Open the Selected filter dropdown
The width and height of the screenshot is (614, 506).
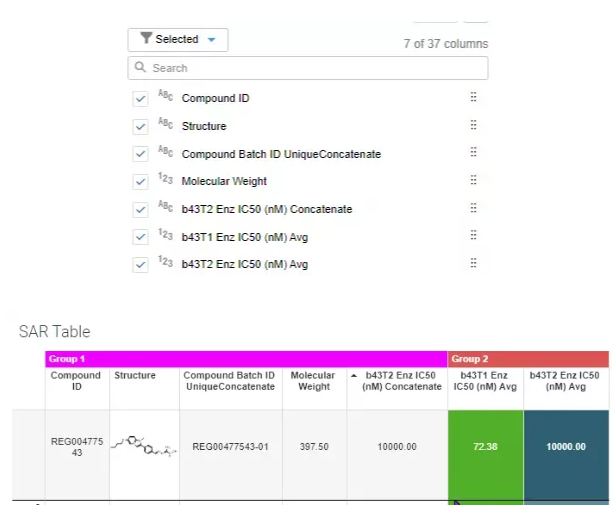[x=178, y=40]
